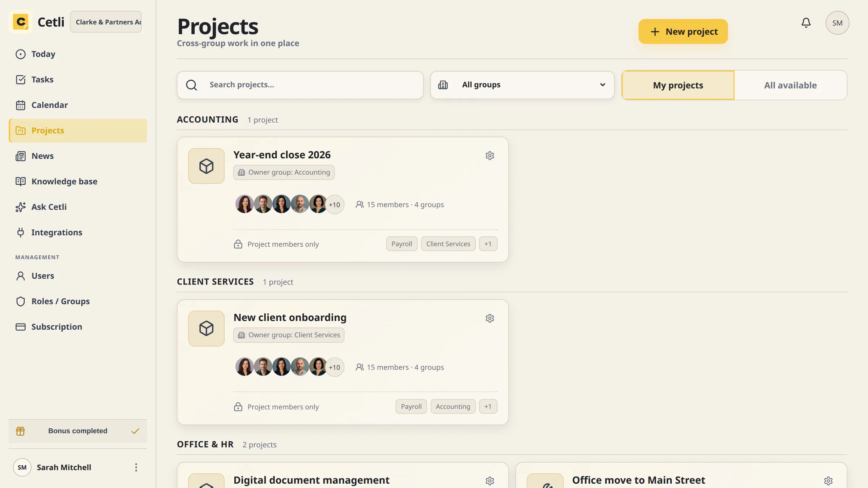Image resolution: width=868 pixels, height=488 pixels.
Task: Click the Bonus completed banner
Action: point(78,431)
